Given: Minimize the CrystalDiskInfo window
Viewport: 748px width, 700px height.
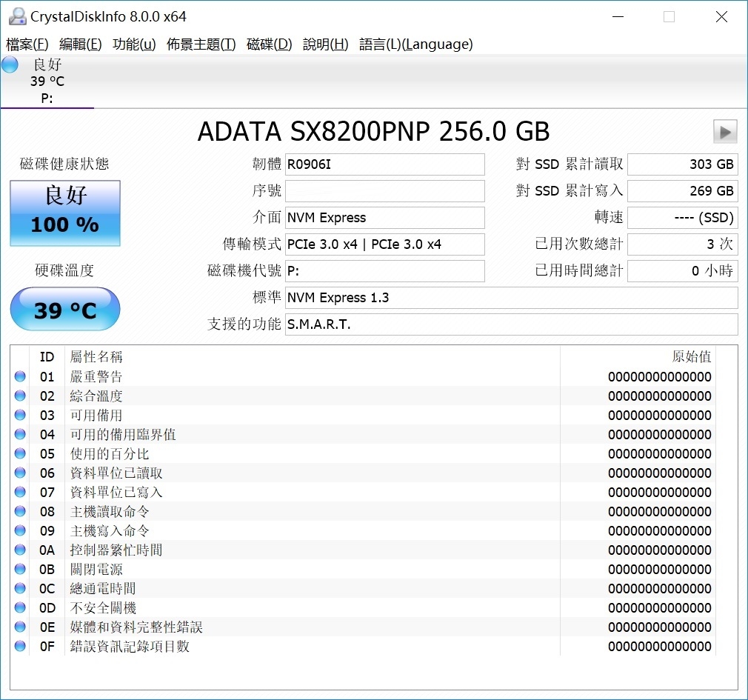Looking at the screenshot, I should coord(618,17).
